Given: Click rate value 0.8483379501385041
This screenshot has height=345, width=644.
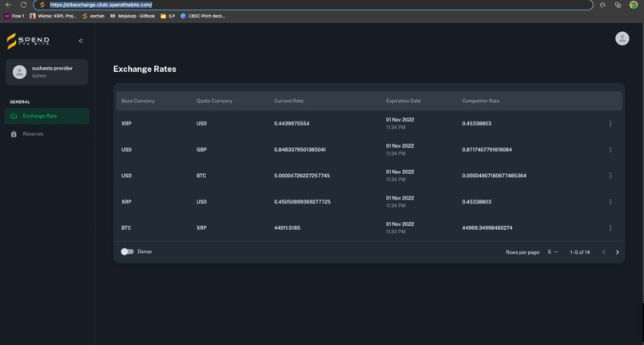Looking at the screenshot, I should [300, 149].
